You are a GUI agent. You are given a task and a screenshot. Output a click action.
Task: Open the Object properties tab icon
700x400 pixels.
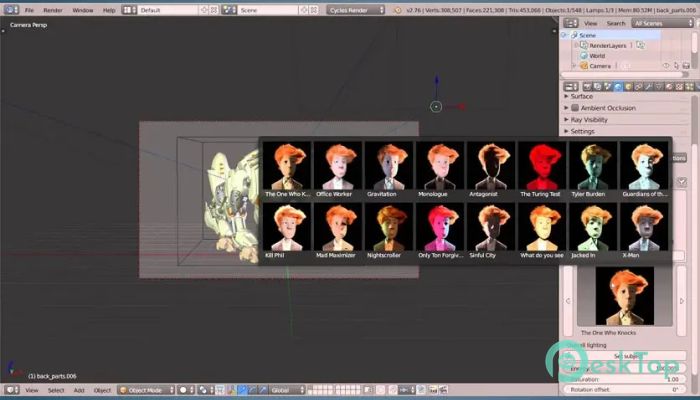pyautogui.click(x=628, y=87)
